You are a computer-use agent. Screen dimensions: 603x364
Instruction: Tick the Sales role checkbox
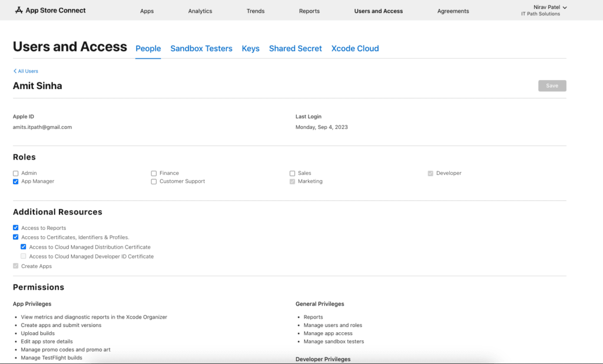click(x=293, y=174)
